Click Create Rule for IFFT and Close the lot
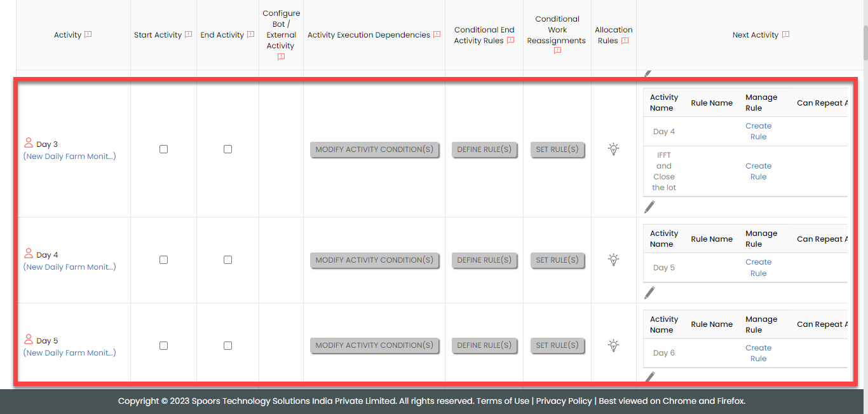868x414 pixels. (758, 172)
